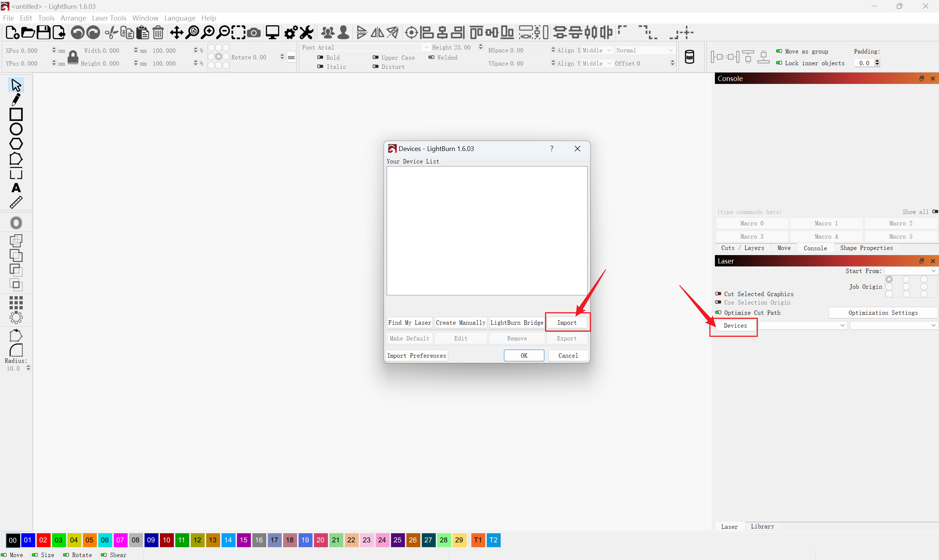Click the Delete trash icon
This screenshot has height=560, width=939.
158,33
